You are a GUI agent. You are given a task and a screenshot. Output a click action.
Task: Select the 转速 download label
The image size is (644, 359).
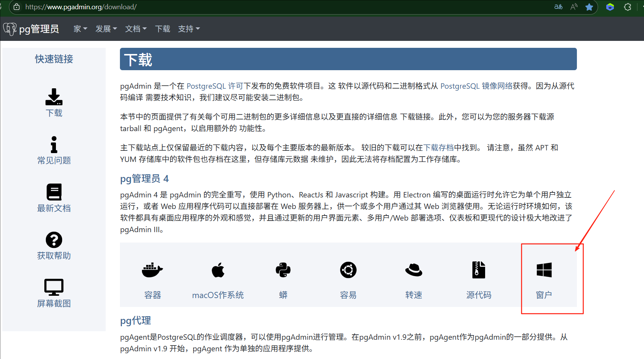tap(414, 295)
